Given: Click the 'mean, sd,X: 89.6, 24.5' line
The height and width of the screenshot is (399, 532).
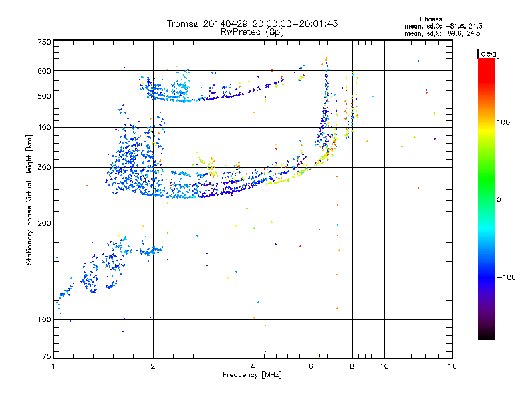Looking at the screenshot, I should [x=442, y=33].
